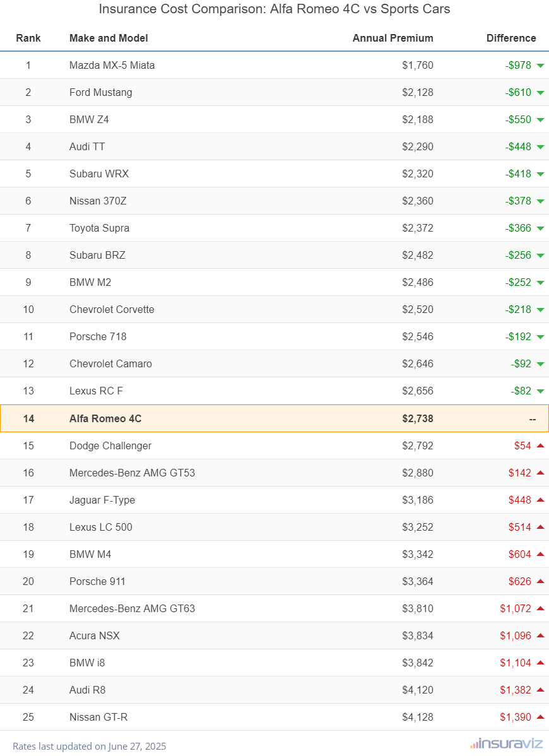This screenshot has height=756, width=549.
Task: Select the Jaguar F-Type model name
Action: click(102, 500)
